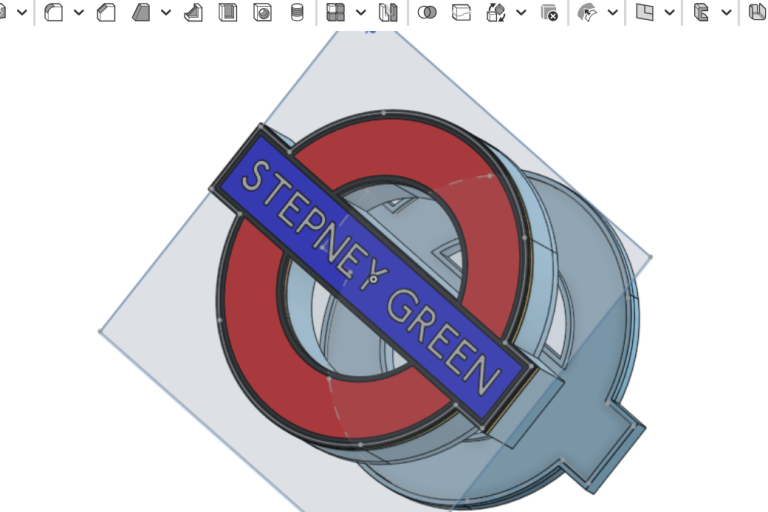This screenshot has width=768, height=512.
Task: Select the Split tool
Action: click(x=461, y=12)
